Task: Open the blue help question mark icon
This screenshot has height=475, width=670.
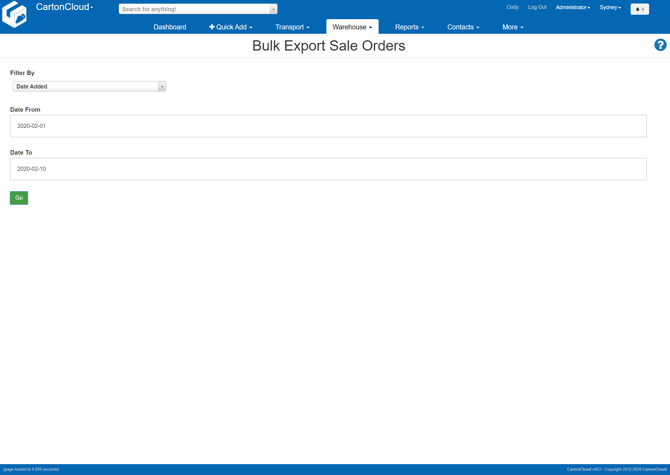Action: point(660,45)
